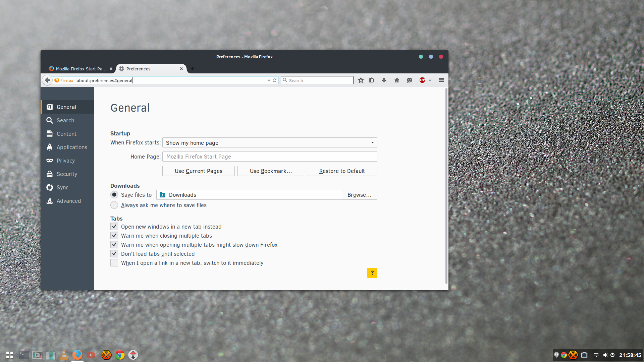Uncheck Don't load tabs until selected
This screenshot has width=644, height=362.
[x=114, y=254]
